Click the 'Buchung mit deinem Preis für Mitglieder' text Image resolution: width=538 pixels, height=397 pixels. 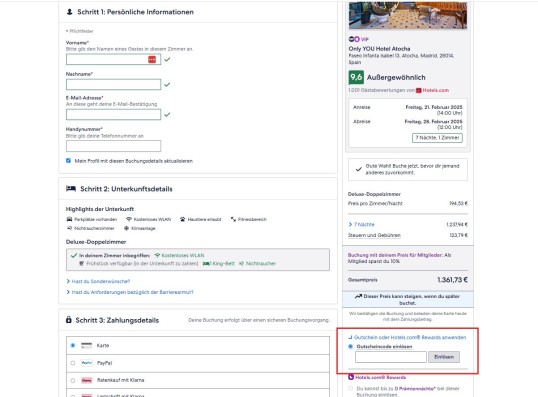(x=395, y=255)
